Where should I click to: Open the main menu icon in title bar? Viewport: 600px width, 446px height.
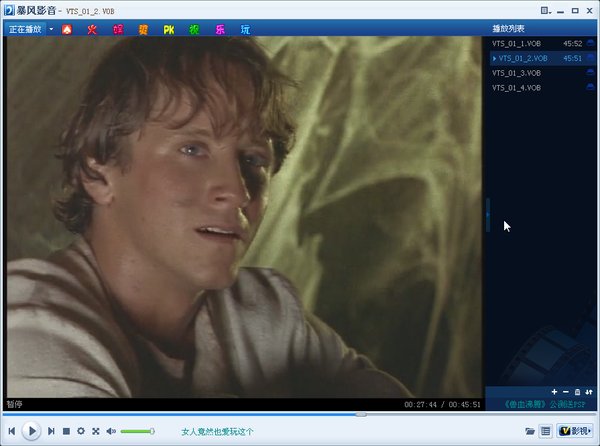pos(546,11)
